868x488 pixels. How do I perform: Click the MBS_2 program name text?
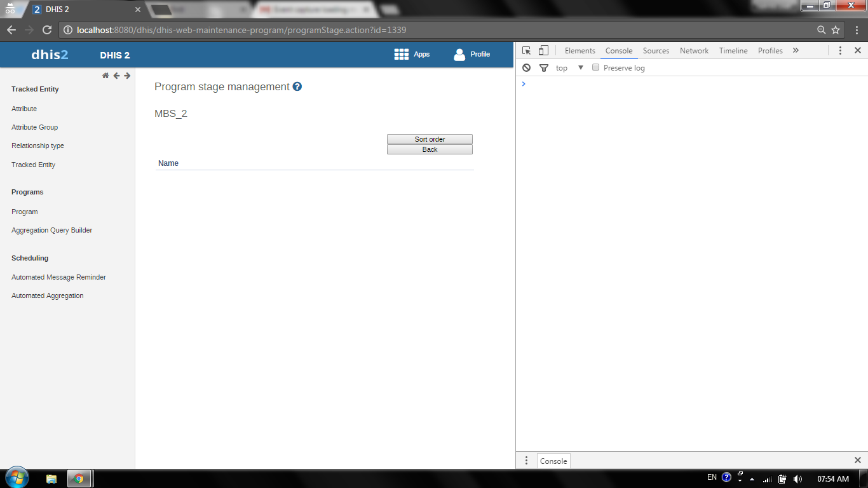[171, 114]
